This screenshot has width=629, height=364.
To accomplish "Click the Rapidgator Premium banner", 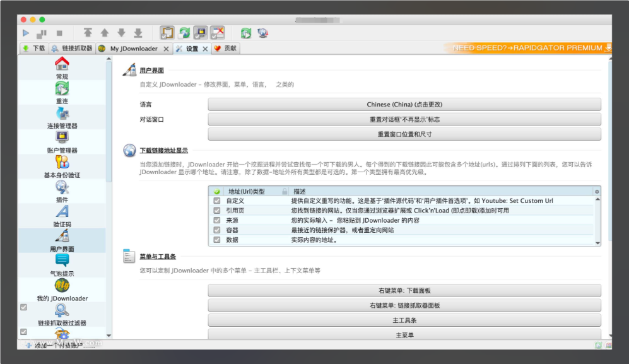I will [x=528, y=48].
